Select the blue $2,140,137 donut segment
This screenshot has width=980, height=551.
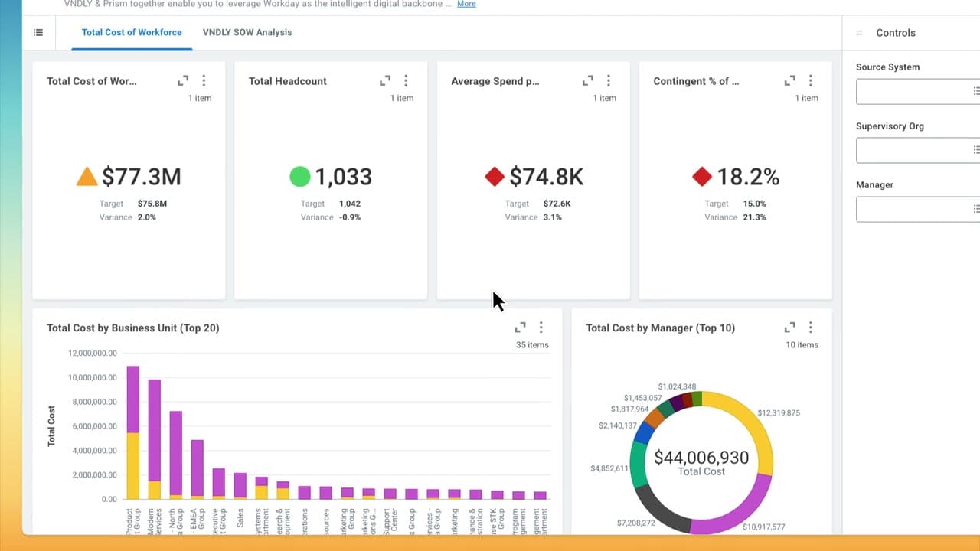tap(642, 433)
